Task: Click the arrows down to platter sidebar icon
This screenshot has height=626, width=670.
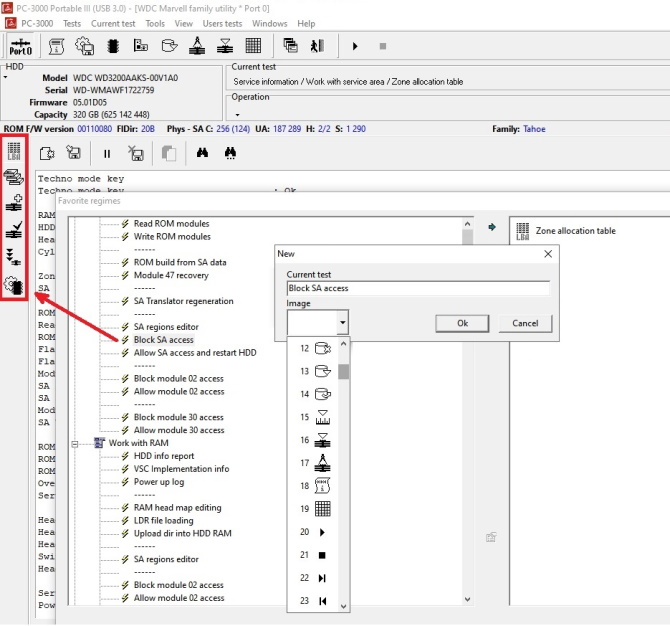Action: [14, 257]
